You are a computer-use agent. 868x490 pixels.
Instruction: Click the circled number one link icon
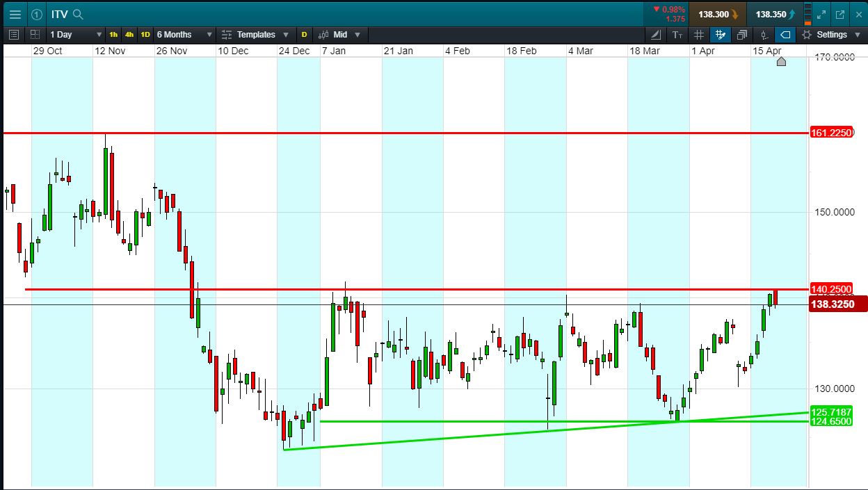click(37, 14)
